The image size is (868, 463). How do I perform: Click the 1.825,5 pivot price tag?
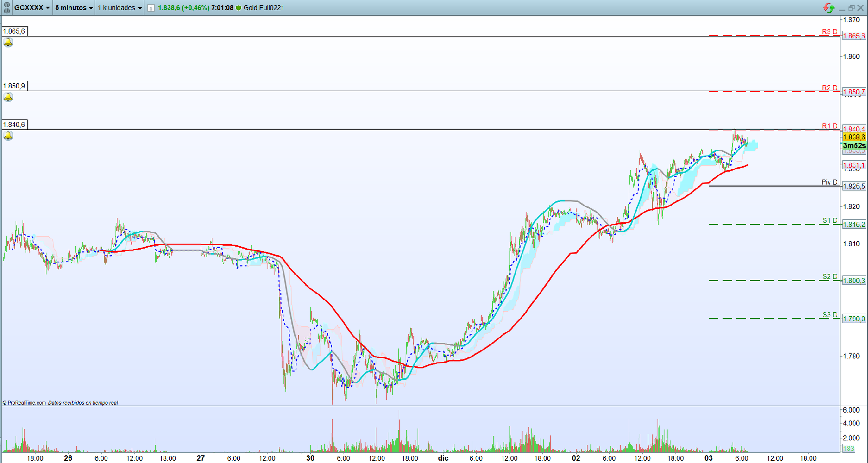tap(854, 186)
